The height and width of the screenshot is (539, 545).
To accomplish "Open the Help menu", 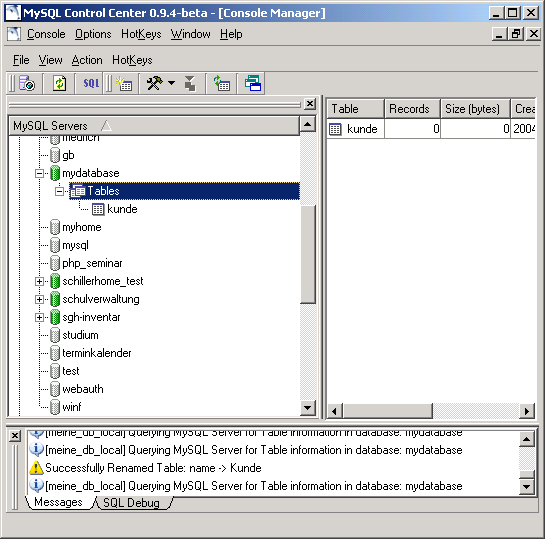I will [231, 34].
